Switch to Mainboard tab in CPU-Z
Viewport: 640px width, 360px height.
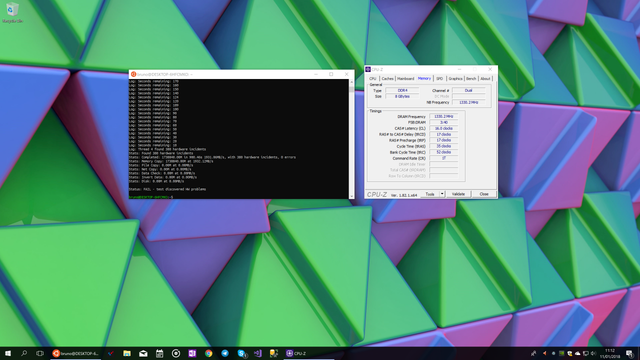406,78
